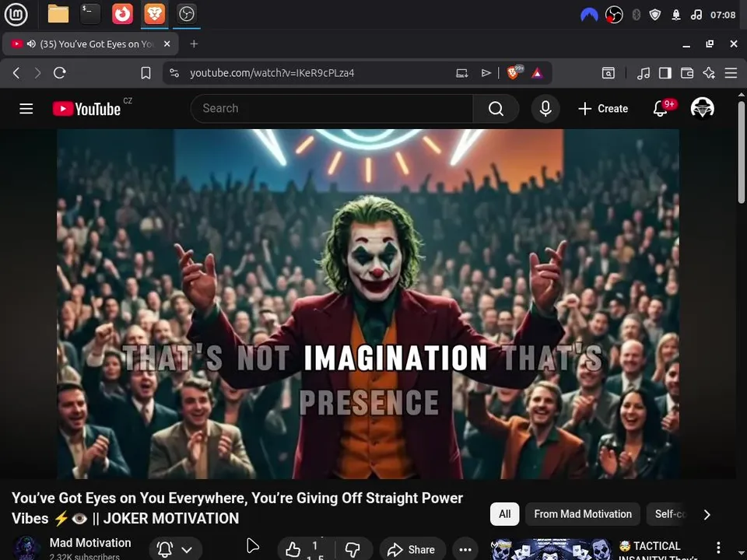Click the cast-to-device icon in address bar
The height and width of the screenshot is (560, 747).
[x=461, y=73]
